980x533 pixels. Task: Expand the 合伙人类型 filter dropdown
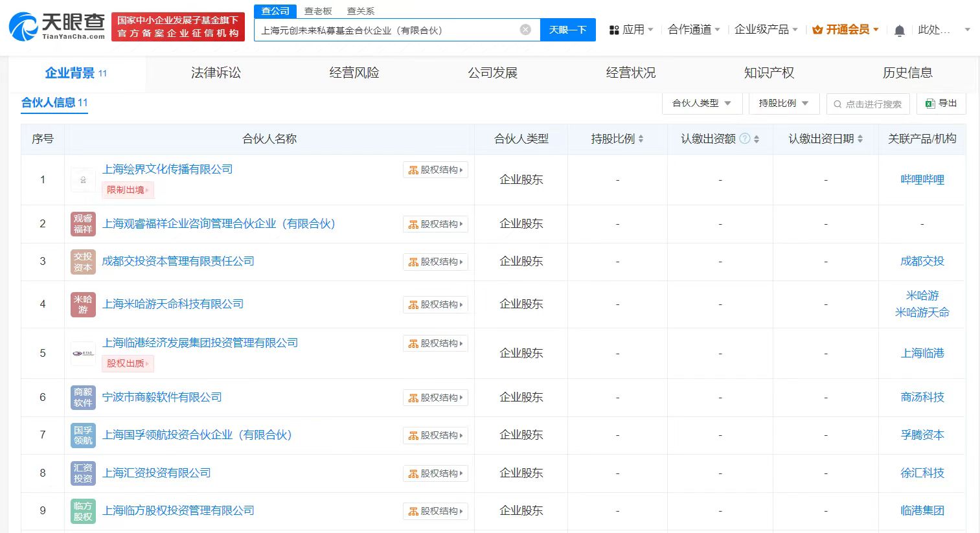702,104
